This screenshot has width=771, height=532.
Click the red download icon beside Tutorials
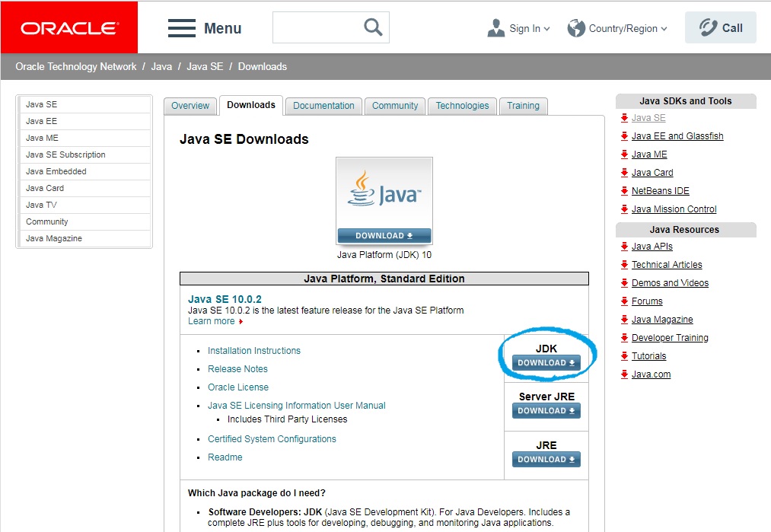pos(624,355)
